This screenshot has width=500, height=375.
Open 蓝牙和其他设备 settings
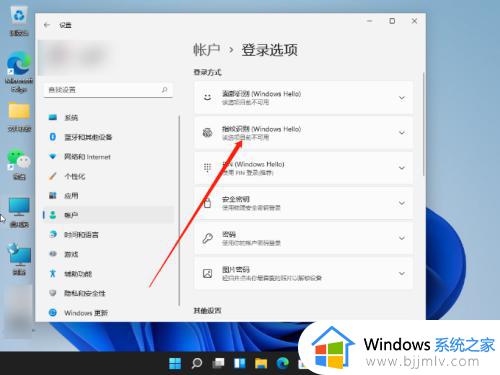[108, 137]
